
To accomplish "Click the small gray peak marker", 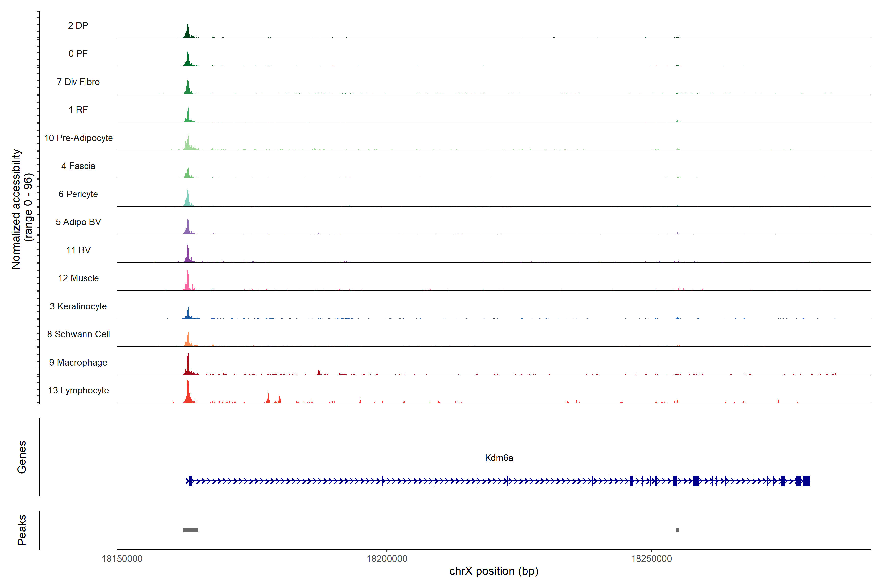I will pos(678,530).
